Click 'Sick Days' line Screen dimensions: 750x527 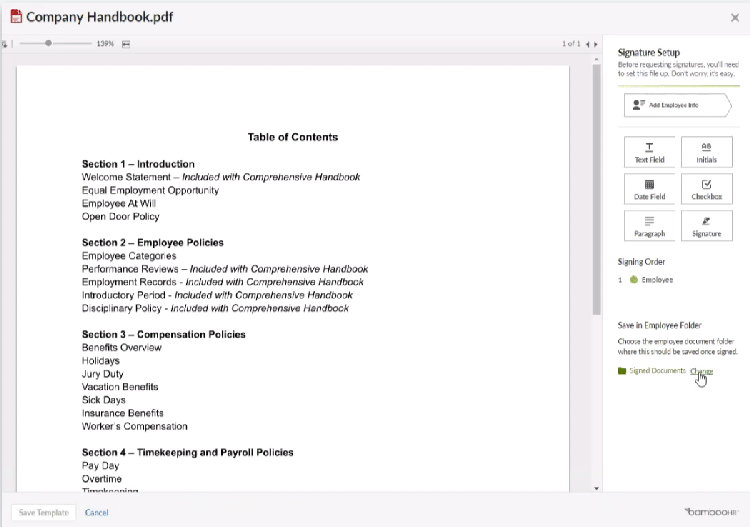103,400
